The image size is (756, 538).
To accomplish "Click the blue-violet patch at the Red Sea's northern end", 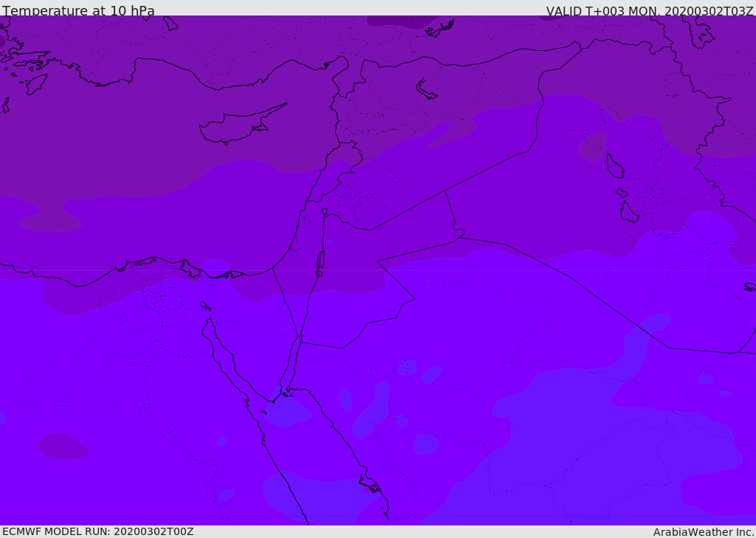I will tap(288, 412).
